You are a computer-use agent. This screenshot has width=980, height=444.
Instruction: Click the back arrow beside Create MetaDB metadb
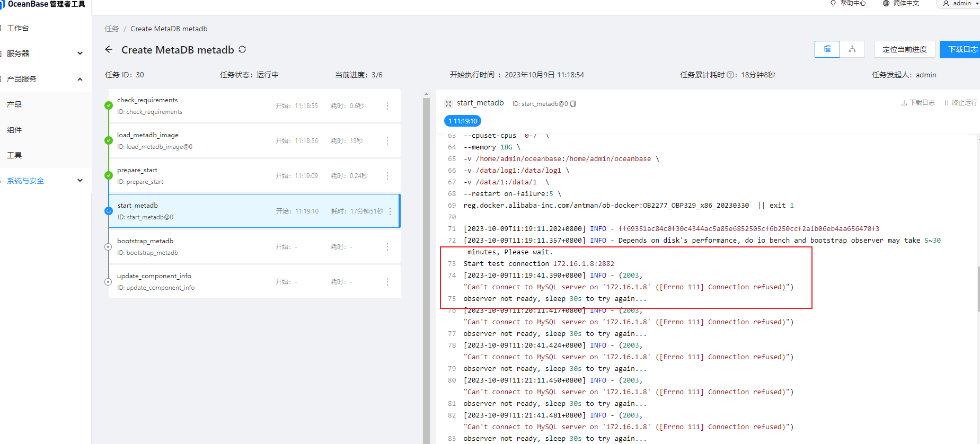pyautogui.click(x=109, y=49)
